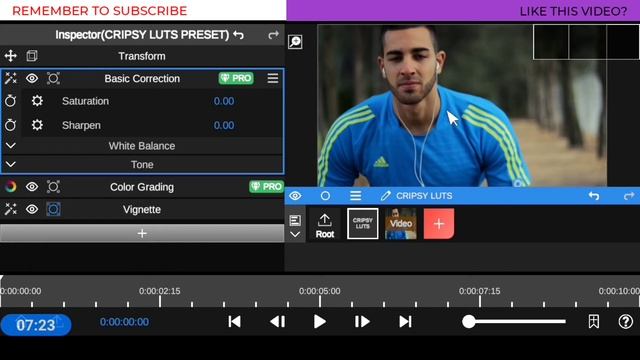
Task: Select the CRIPSY LUTS layer thumbnail
Action: click(362, 224)
